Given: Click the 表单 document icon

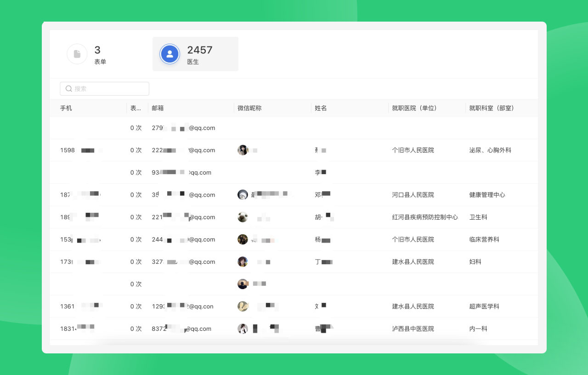Looking at the screenshot, I should (x=77, y=54).
